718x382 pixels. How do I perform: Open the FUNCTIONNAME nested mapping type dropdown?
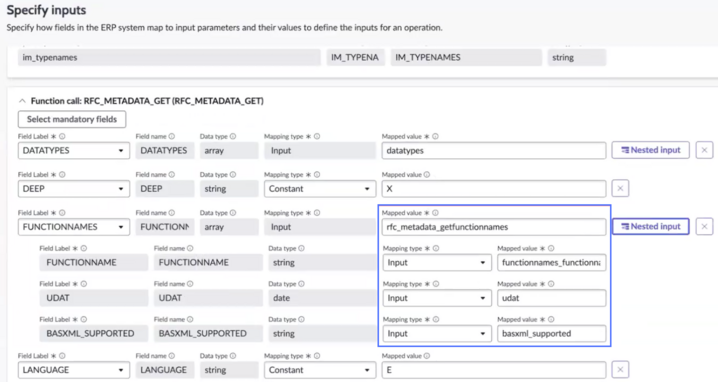(x=437, y=262)
